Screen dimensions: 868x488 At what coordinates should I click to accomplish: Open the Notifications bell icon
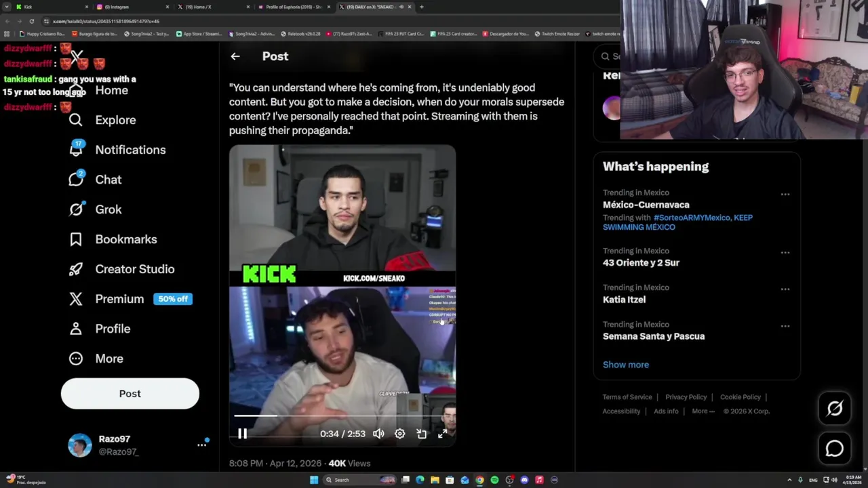tap(76, 150)
